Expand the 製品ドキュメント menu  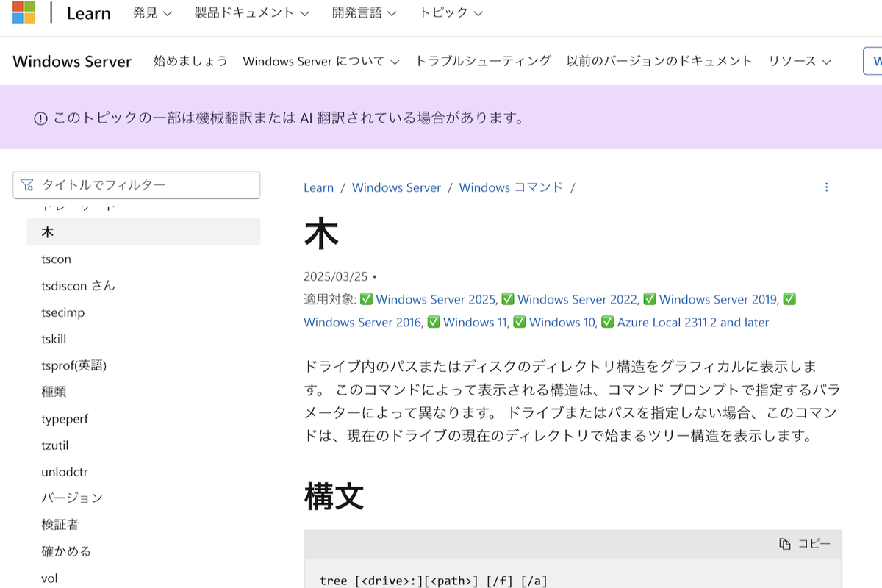248,12
